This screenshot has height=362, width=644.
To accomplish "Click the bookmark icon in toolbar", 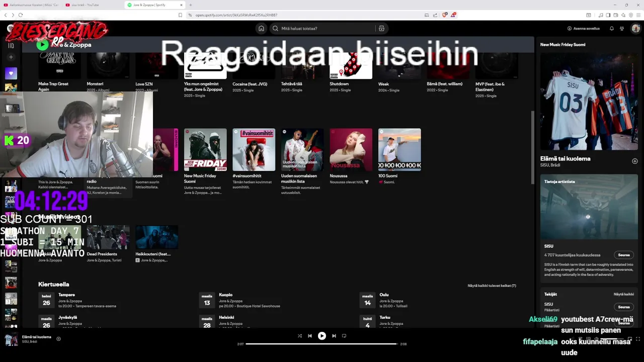I will click(180, 15).
